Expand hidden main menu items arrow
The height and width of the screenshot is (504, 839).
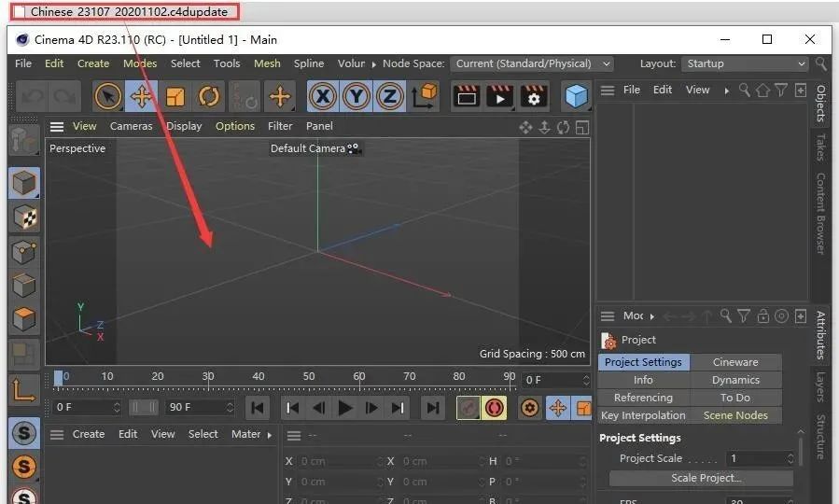point(373,64)
